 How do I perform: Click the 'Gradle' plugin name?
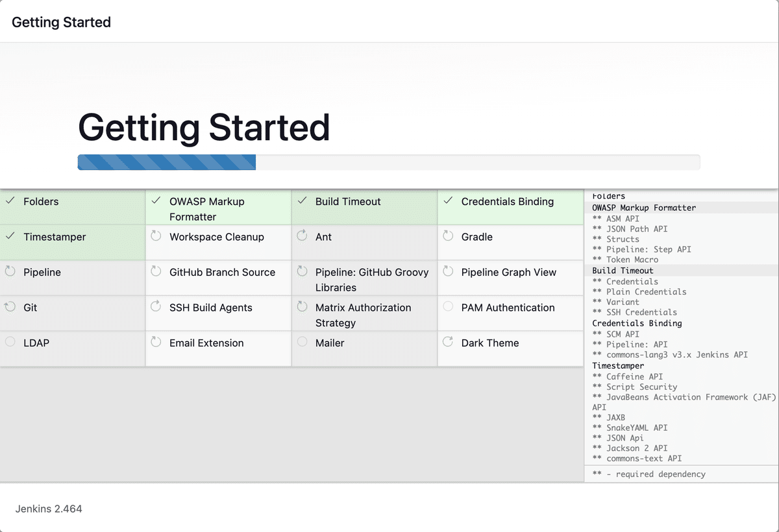click(477, 237)
